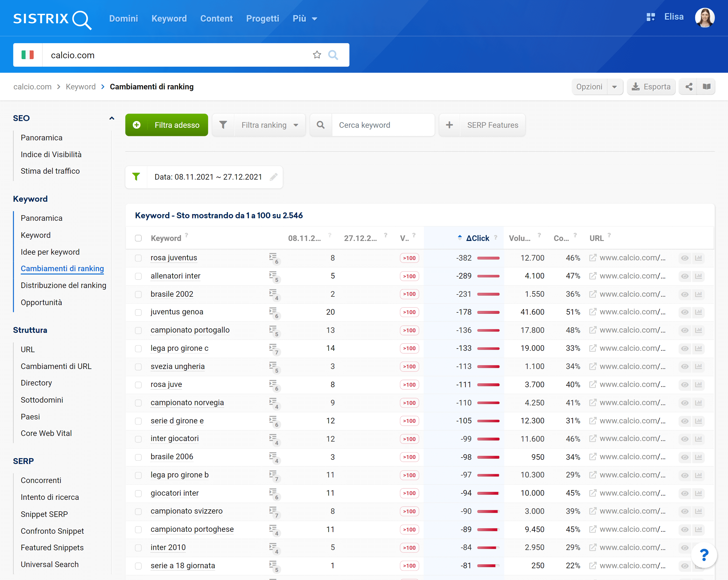
Task: Click the export icon to download data
Action: tap(651, 86)
